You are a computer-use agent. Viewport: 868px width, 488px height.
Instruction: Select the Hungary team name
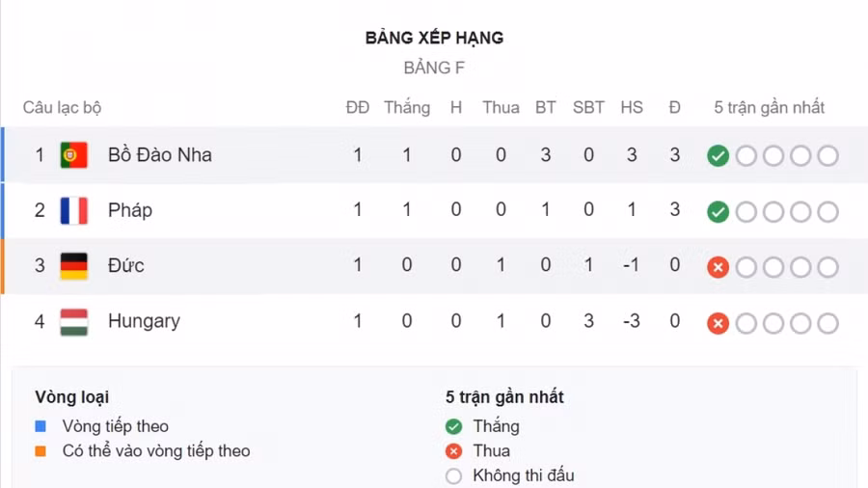click(144, 321)
